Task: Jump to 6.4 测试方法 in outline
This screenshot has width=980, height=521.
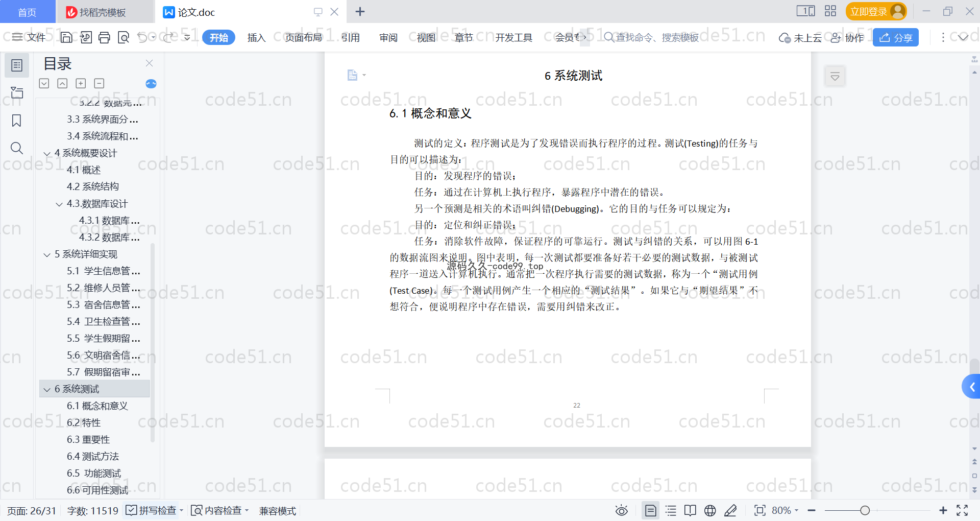Action: 93,456
